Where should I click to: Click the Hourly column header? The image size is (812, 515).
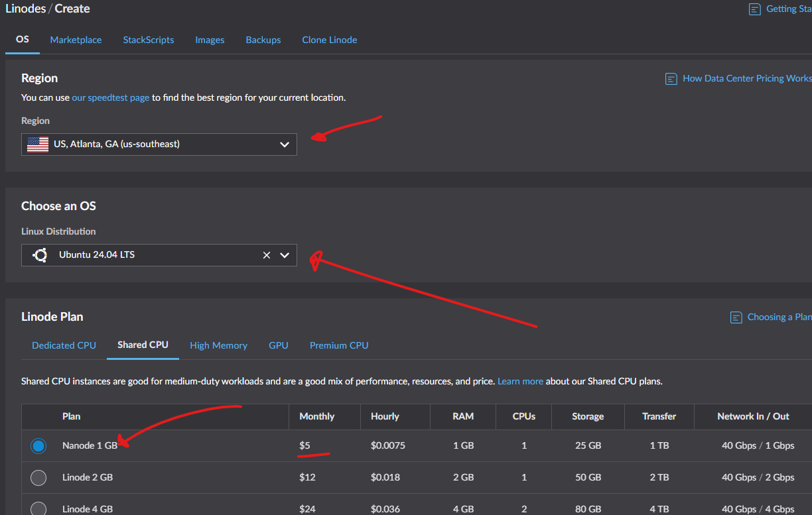385,416
